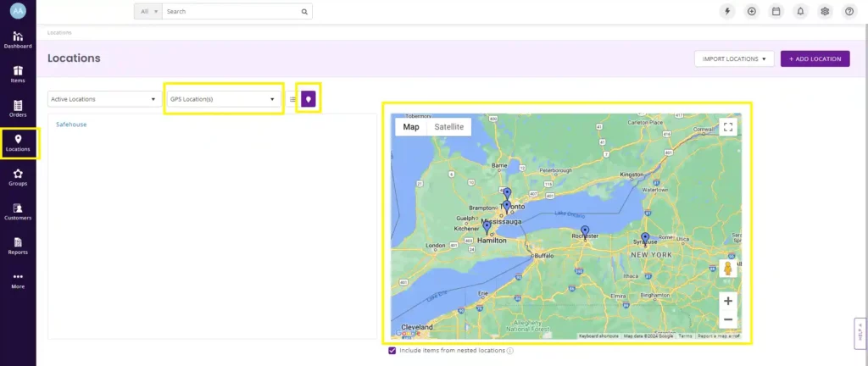Open the settings gear icon

[x=825, y=12]
